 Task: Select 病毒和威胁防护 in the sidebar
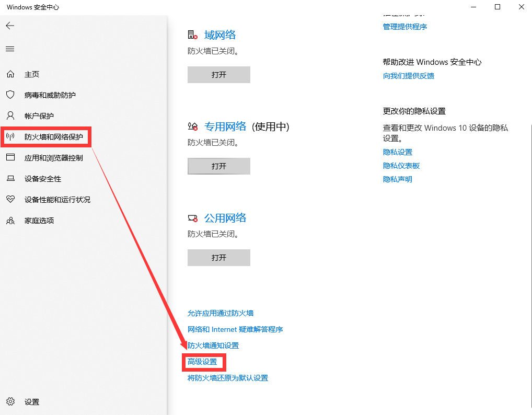tap(50, 95)
